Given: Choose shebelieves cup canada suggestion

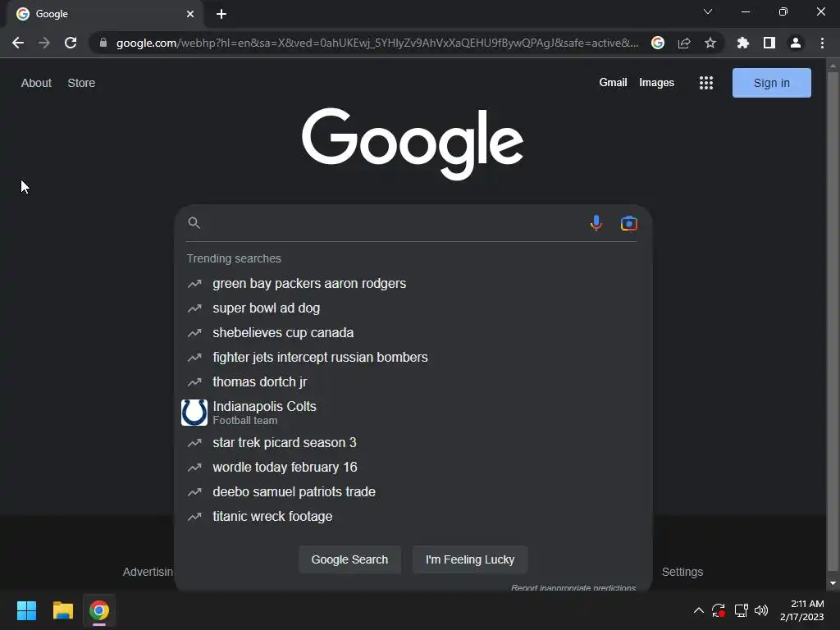Looking at the screenshot, I should coord(413,333).
